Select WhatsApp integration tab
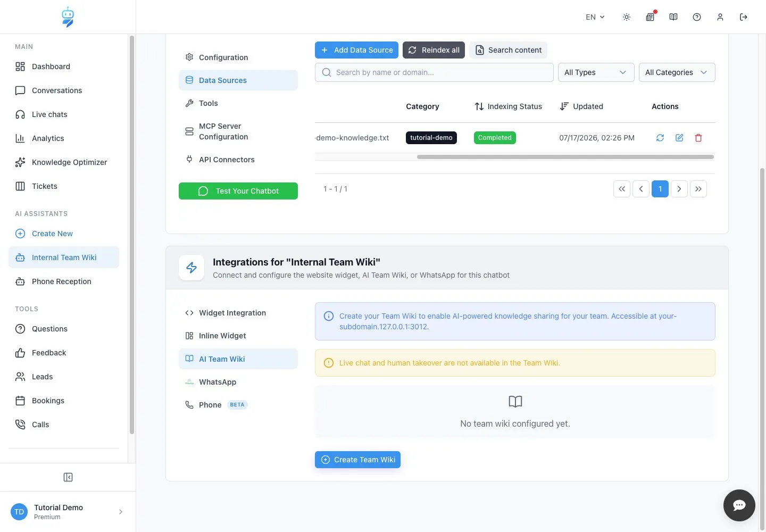This screenshot has width=766, height=532. (238, 382)
